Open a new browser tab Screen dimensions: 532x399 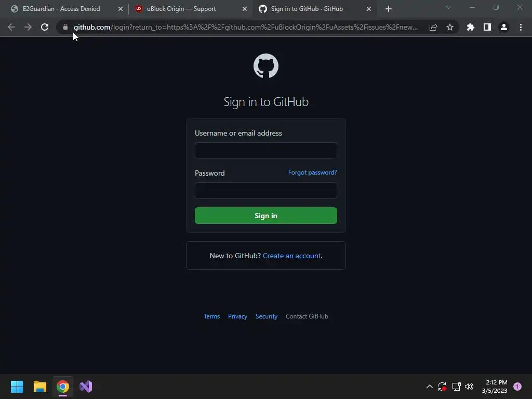[x=389, y=9]
